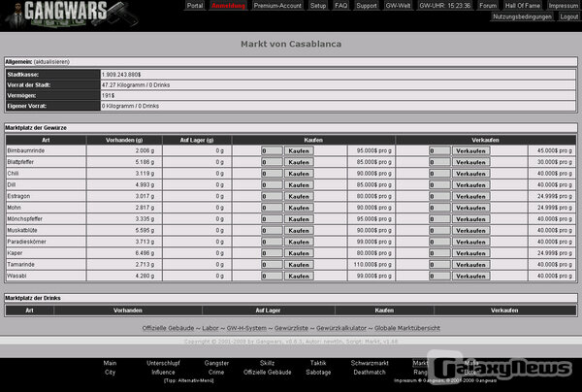
Task: Open the Support tab
Action: [x=367, y=6]
